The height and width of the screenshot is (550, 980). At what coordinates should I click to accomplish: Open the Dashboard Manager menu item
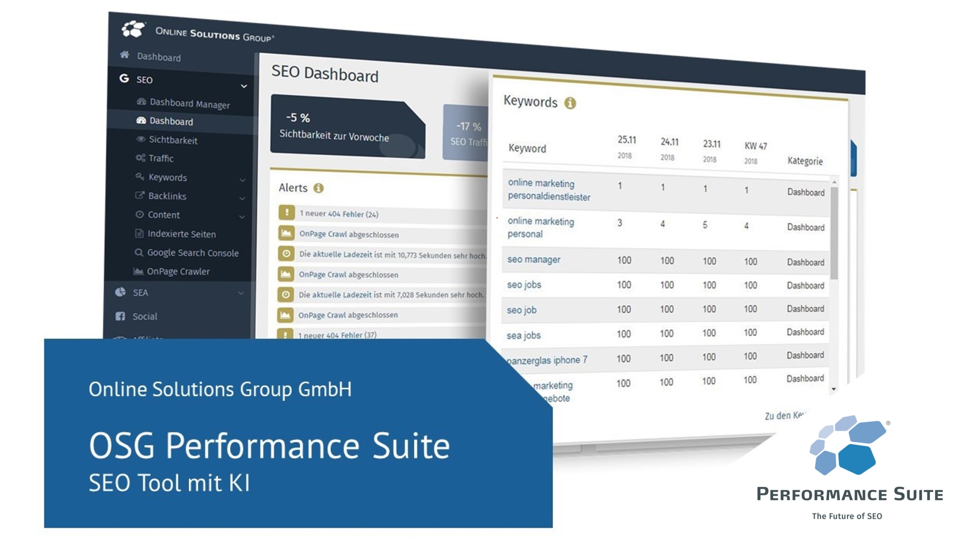point(189,103)
